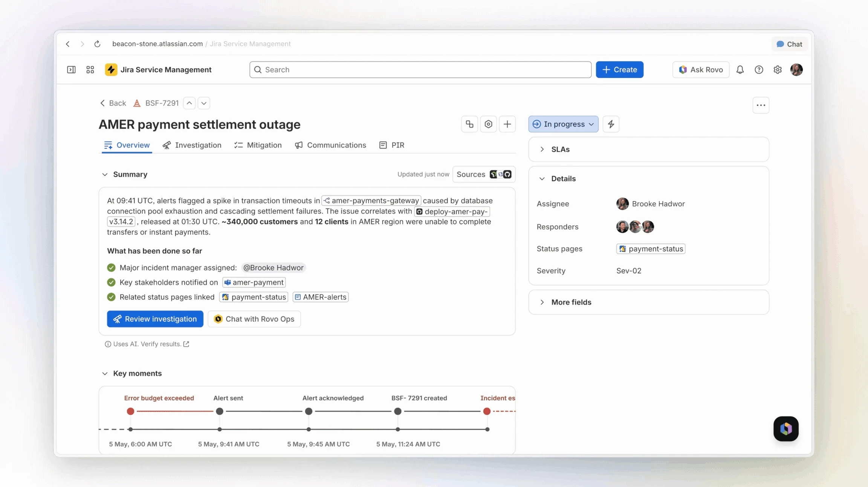Toggle the sidebar panel icon

[x=71, y=70]
